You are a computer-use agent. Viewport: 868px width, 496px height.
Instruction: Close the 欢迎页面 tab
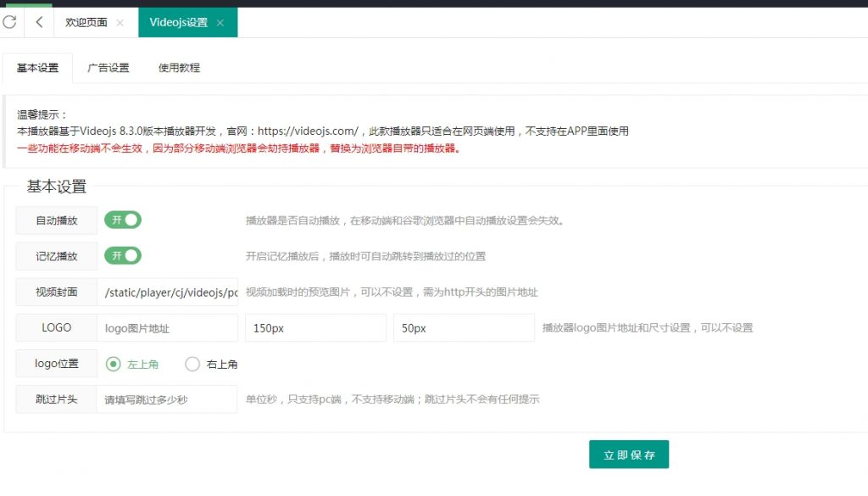click(x=120, y=23)
